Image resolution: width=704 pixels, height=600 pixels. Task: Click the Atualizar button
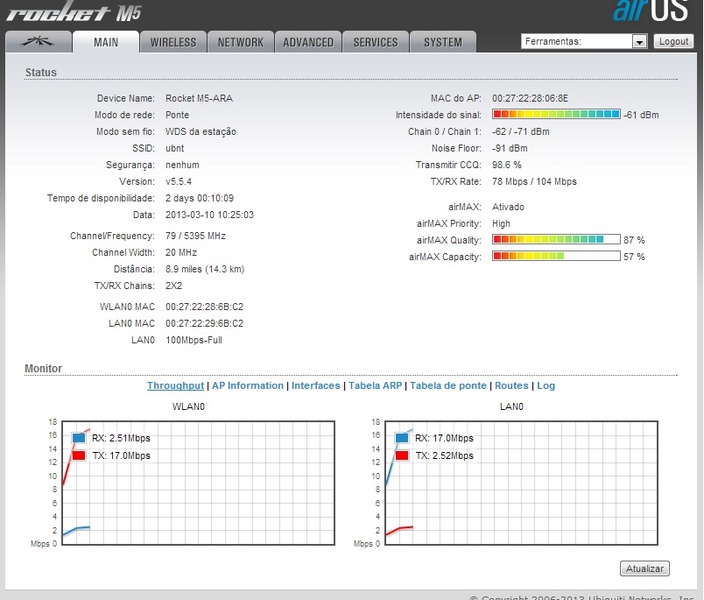645,569
